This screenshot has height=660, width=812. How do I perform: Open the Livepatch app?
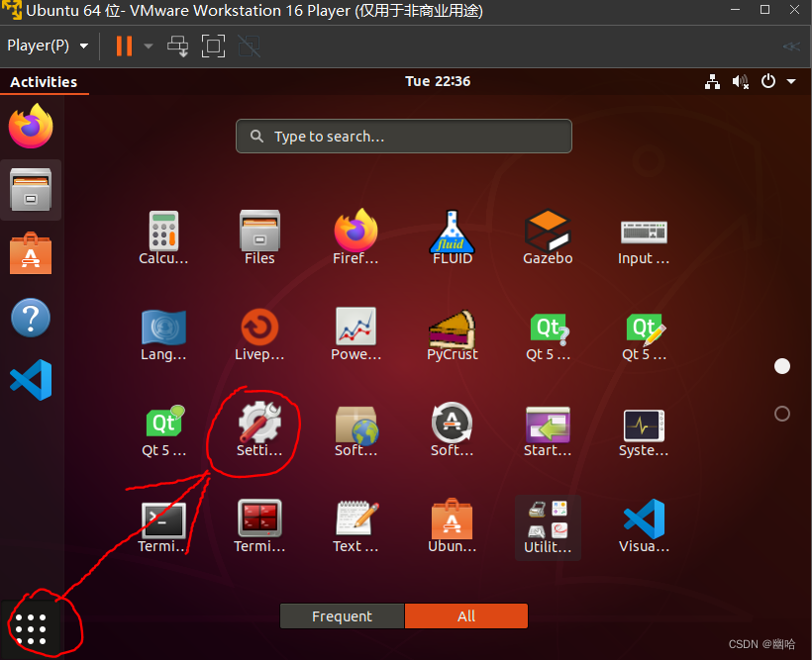click(x=259, y=333)
